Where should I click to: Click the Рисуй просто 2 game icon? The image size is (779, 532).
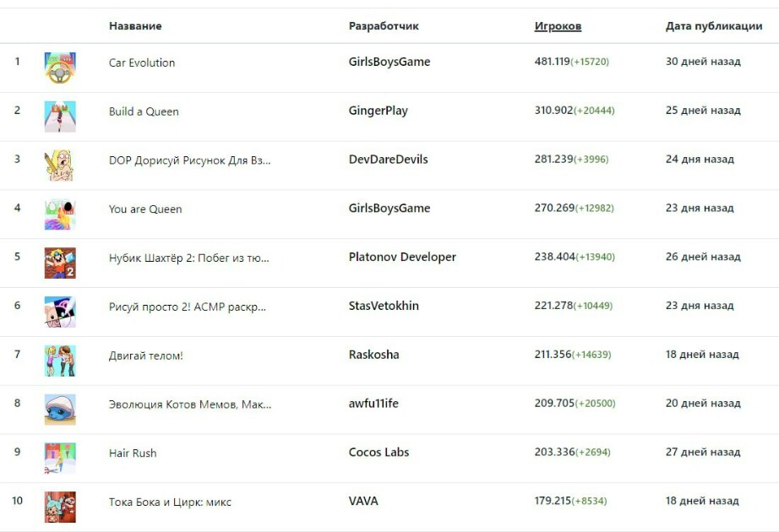click(60, 312)
